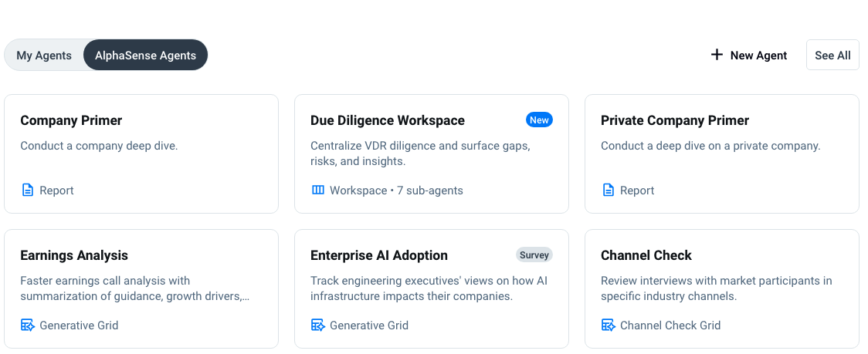Click the Earnings Analysis description text
Screen dimensions: 868x354
coord(135,288)
